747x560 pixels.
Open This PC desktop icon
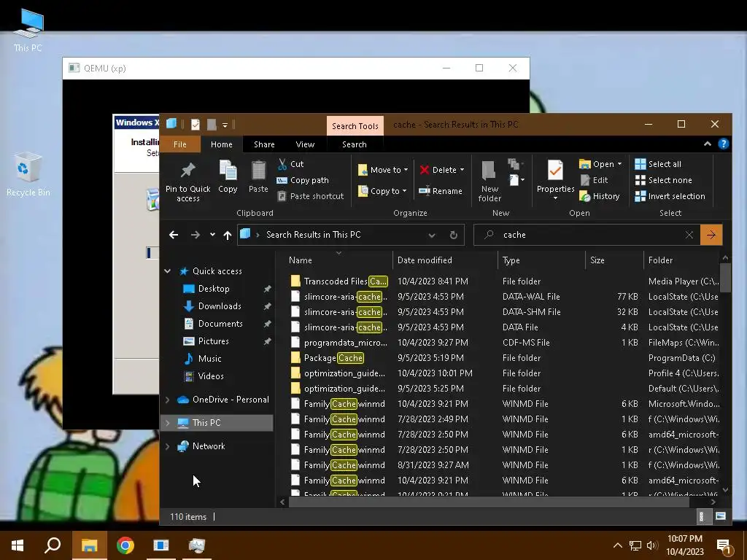(28, 29)
